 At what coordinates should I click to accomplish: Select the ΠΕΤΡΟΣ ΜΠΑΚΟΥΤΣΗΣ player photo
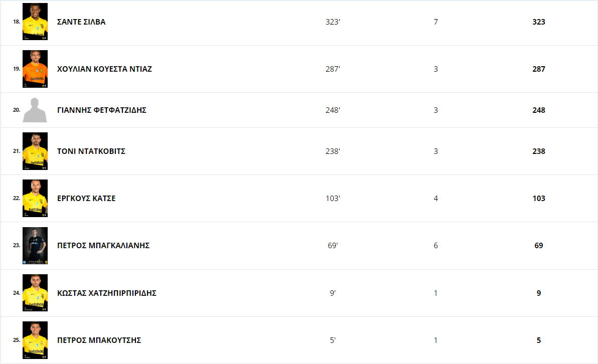tap(35, 340)
